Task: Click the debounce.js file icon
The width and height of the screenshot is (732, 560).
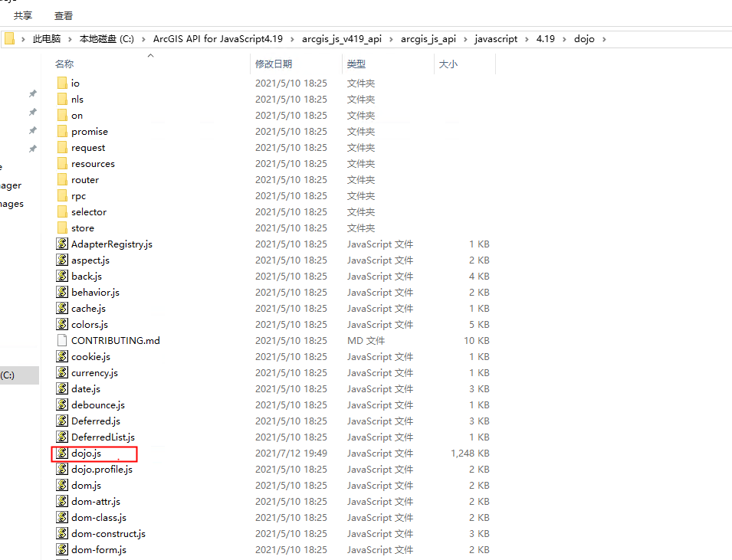Action: coord(62,404)
